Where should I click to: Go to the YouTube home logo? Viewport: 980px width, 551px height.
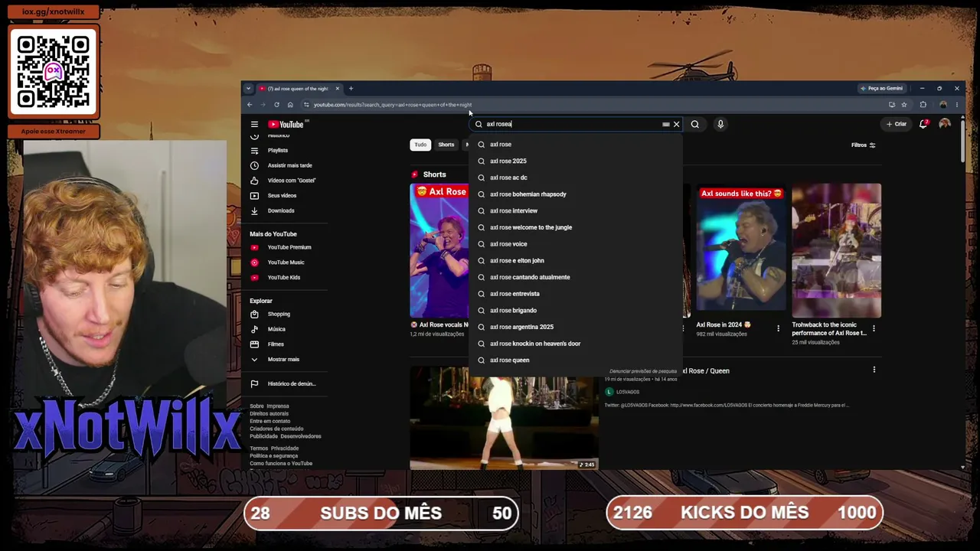tap(286, 124)
